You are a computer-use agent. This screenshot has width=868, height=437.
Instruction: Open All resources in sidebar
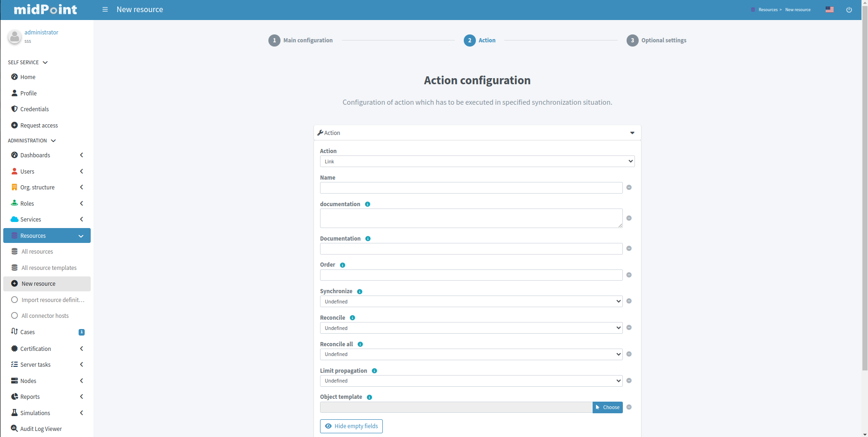37,252
